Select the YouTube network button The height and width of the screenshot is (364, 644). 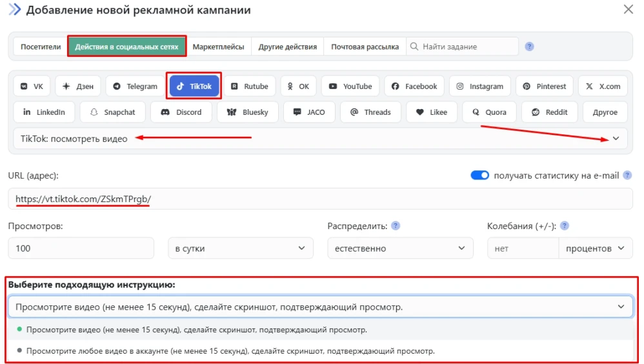point(350,86)
